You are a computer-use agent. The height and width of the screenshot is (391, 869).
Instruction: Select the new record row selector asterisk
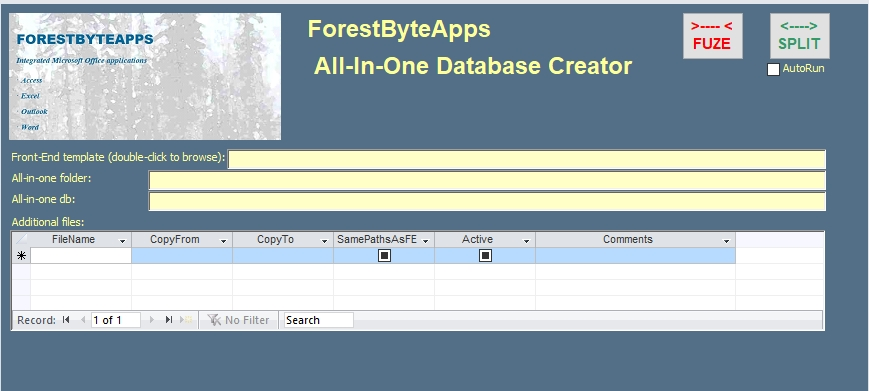pyautogui.click(x=21, y=255)
